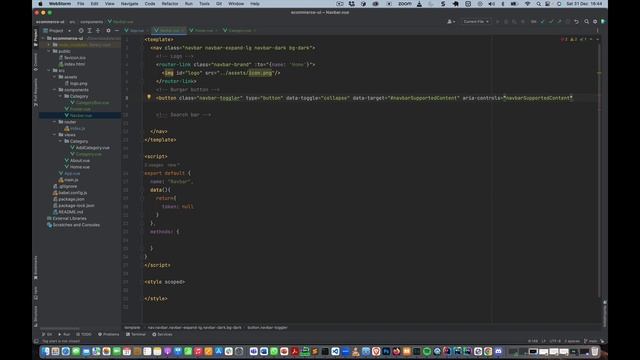640x360 pixels.
Task: Collapse the public folder
Action: point(49,51)
